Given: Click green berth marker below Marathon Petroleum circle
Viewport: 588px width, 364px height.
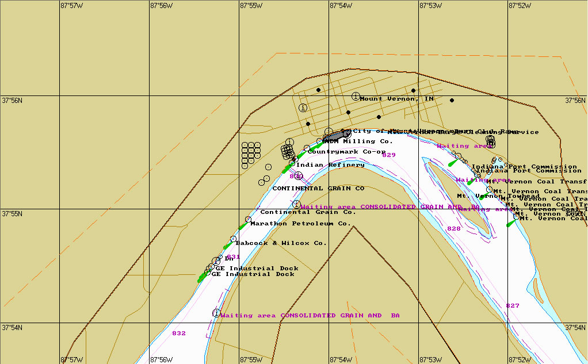Looking at the screenshot, I should (x=243, y=226).
